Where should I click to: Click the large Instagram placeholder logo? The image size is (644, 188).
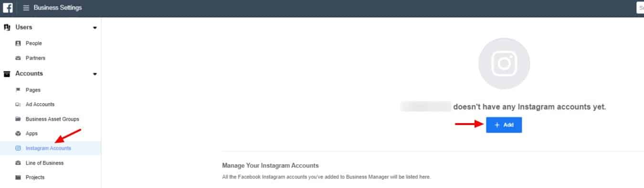click(504, 64)
